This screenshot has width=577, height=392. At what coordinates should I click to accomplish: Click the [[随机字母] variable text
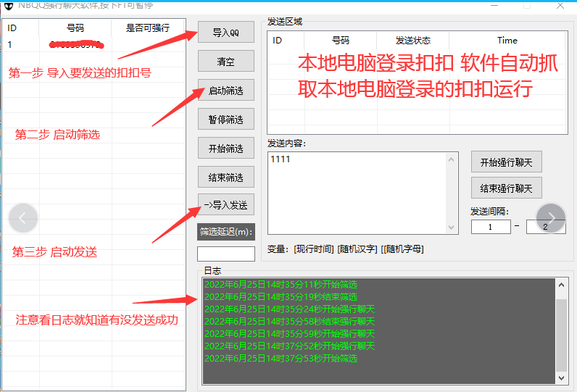[402, 249]
